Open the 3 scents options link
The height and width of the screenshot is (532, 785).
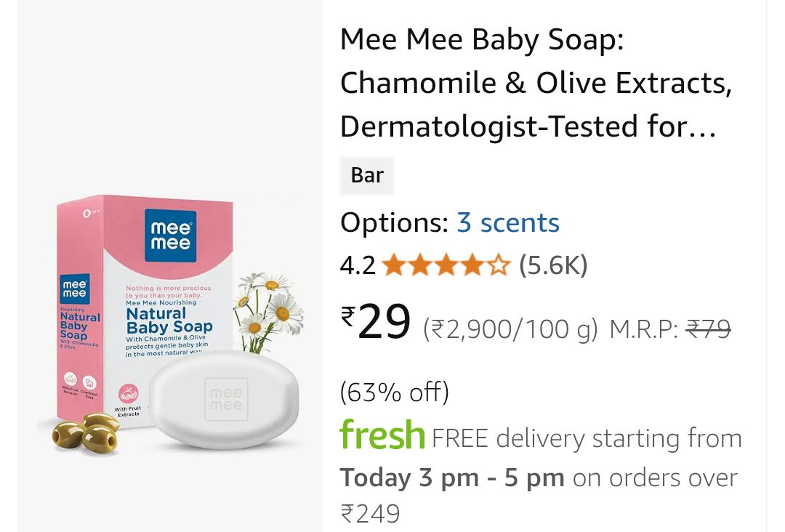click(x=507, y=222)
